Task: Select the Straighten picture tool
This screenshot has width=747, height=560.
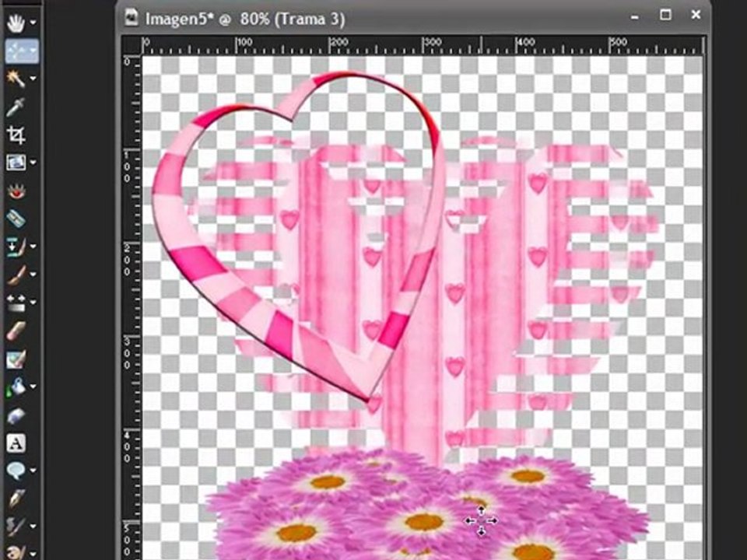Action: (16, 163)
